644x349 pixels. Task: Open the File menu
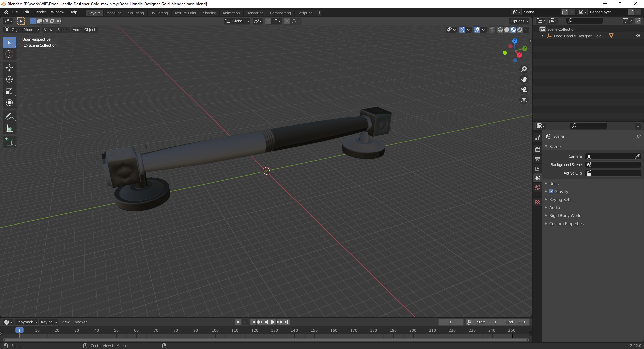[x=15, y=12]
